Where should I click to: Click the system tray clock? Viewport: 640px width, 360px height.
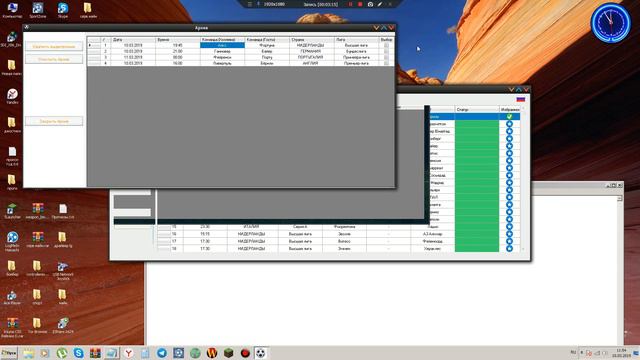[x=621, y=353]
